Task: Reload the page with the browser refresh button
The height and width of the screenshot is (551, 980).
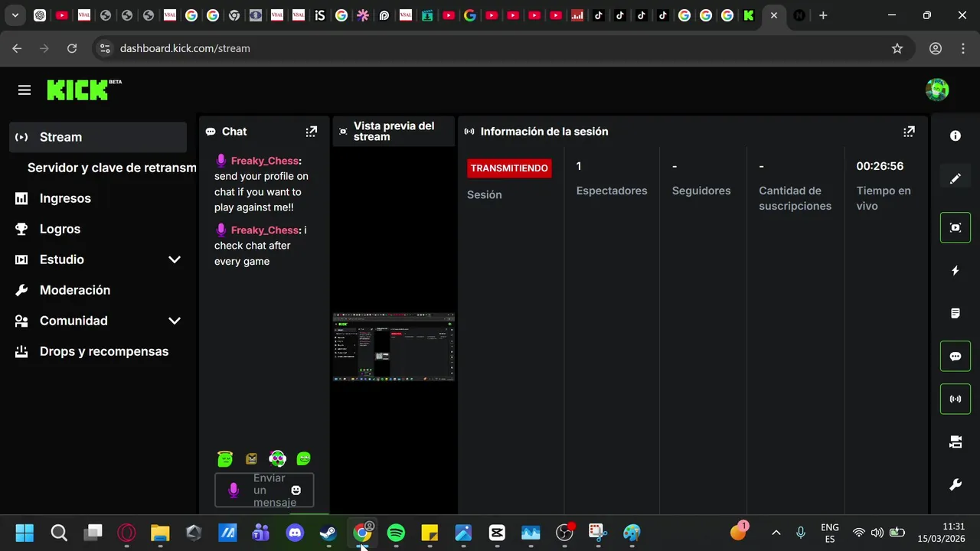Action: coord(72,48)
